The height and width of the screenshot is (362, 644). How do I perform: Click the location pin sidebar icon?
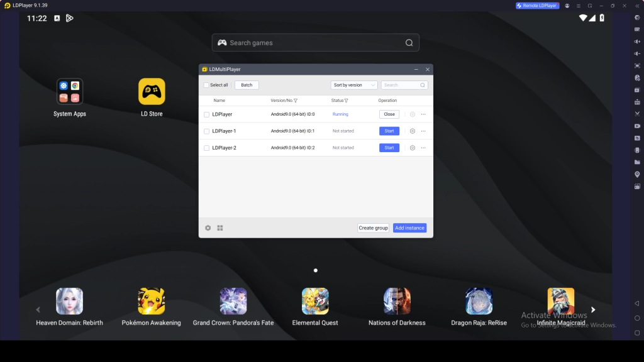(x=637, y=174)
